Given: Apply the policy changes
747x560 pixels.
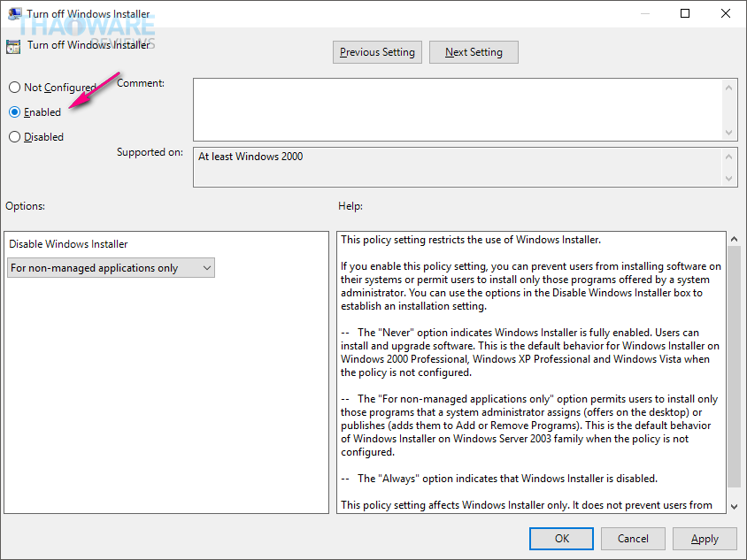Looking at the screenshot, I should pyautogui.click(x=705, y=539).
